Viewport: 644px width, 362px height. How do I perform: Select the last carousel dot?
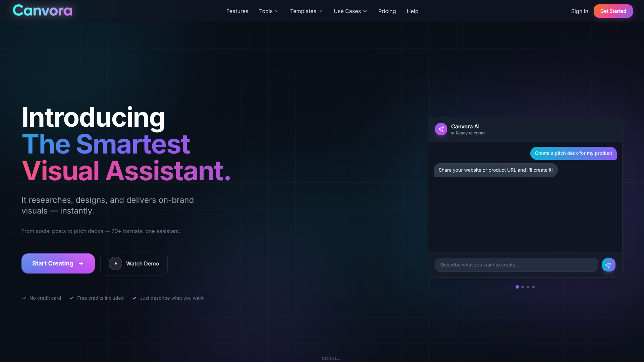pos(533,287)
